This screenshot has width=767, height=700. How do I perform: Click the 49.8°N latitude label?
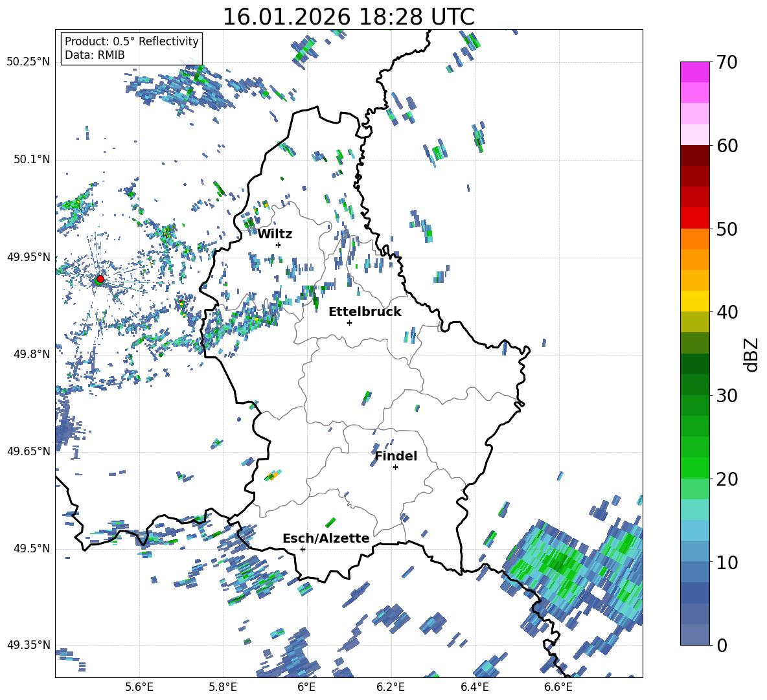tap(32, 354)
